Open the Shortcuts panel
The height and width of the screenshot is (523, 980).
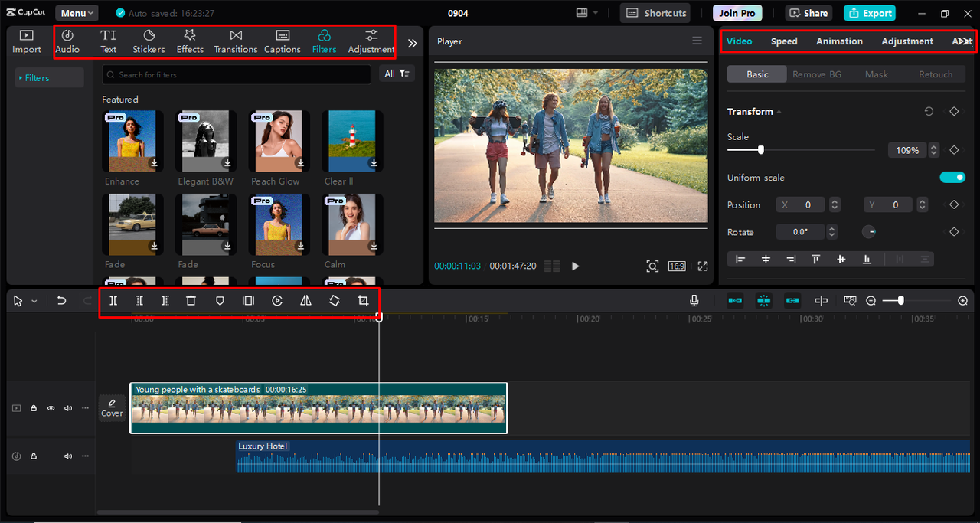click(x=655, y=13)
